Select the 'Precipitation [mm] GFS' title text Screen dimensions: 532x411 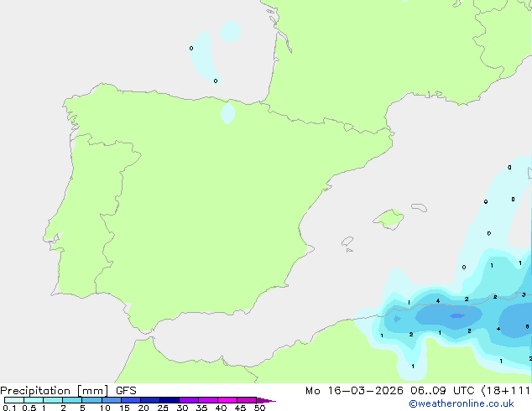tap(68, 391)
